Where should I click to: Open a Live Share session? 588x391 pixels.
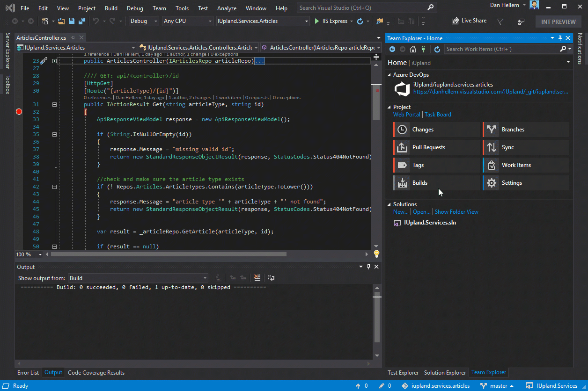[x=469, y=21]
